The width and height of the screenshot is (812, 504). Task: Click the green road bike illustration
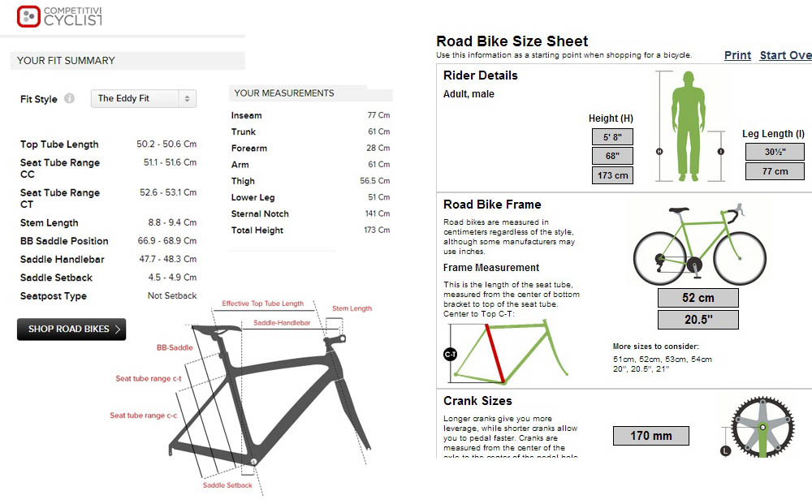(x=700, y=243)
